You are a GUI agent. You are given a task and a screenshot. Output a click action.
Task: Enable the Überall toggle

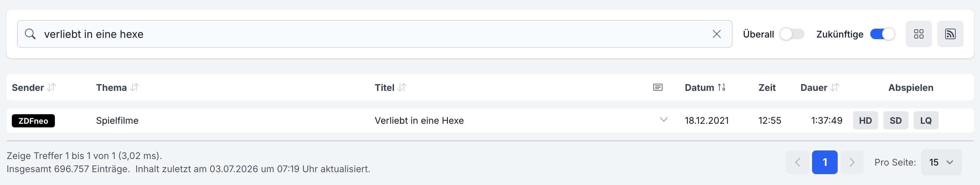click(792, 34)
